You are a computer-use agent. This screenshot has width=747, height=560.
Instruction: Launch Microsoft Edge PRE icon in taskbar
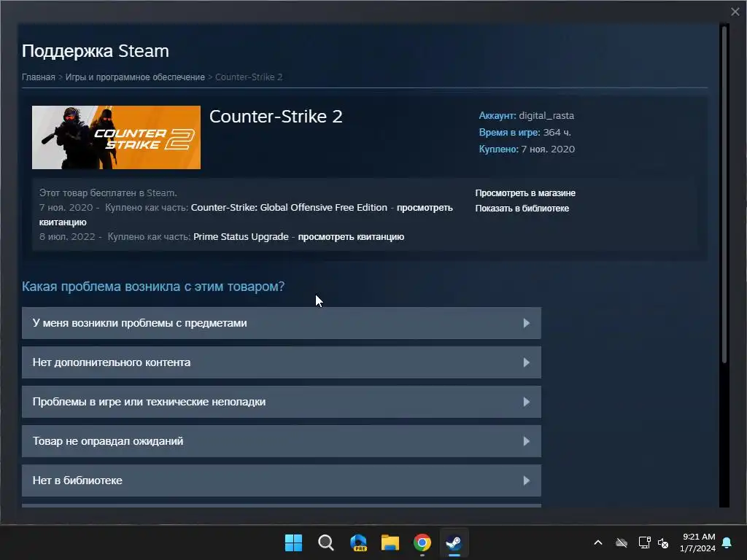(358, 542)
